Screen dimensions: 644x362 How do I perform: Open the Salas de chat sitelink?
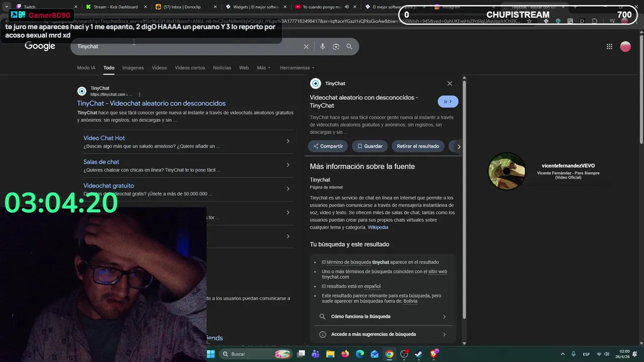(x=101, y=162)
